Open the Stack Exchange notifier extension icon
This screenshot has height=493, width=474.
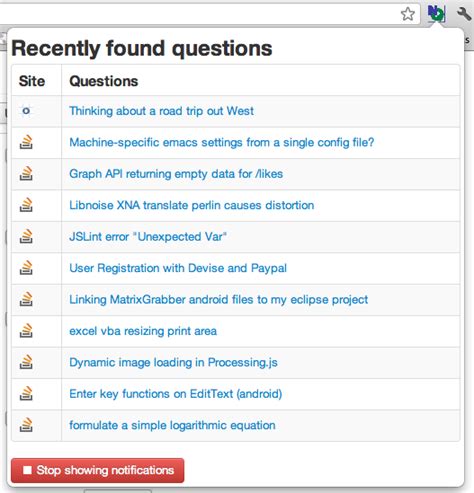coord(436,13)
